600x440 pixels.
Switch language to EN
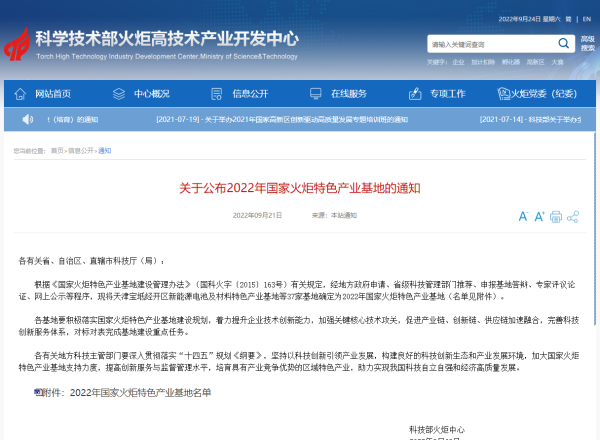pyautogui.click(x=585, y=17)
